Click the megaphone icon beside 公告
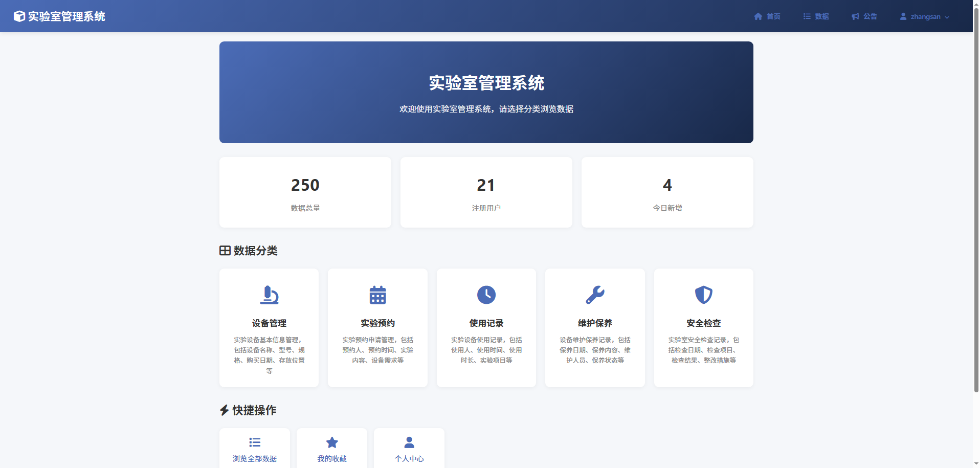 pos(855,16)
